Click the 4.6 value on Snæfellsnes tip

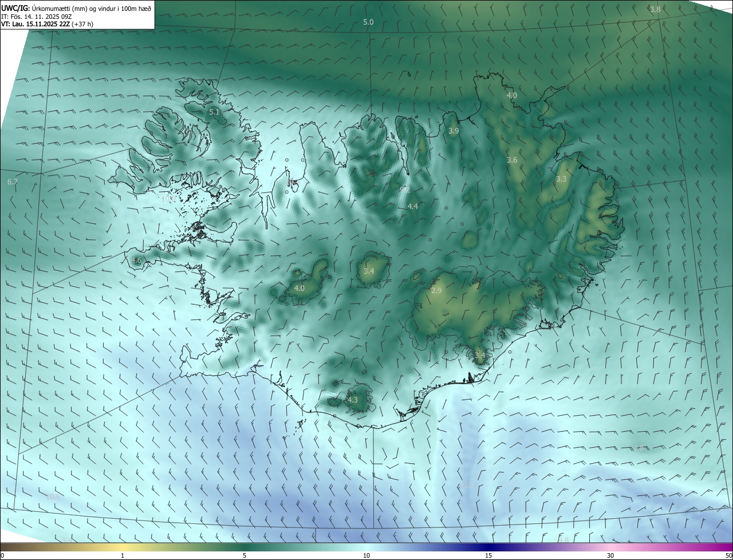pos(136,261)
